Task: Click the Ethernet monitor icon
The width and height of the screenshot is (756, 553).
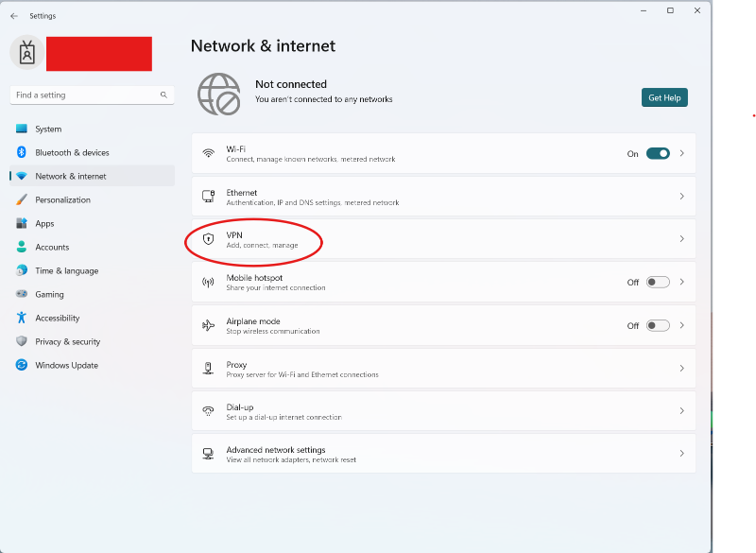Action: [x=208, y=197]
